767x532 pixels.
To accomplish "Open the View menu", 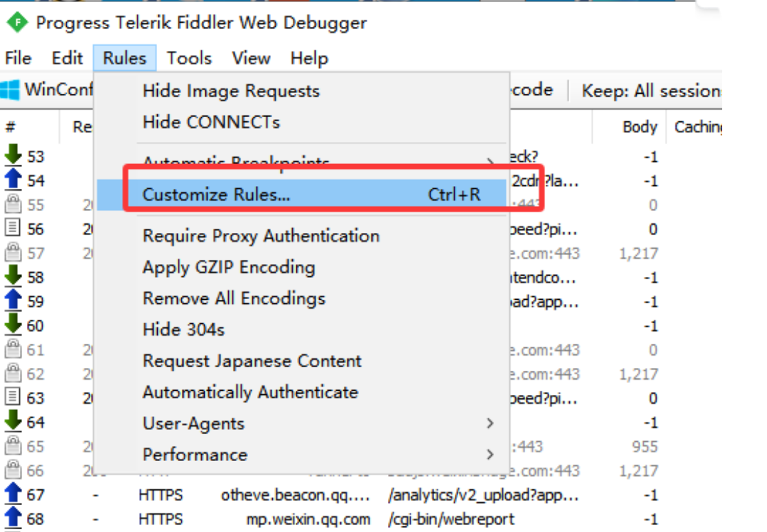I will [251, 58].
